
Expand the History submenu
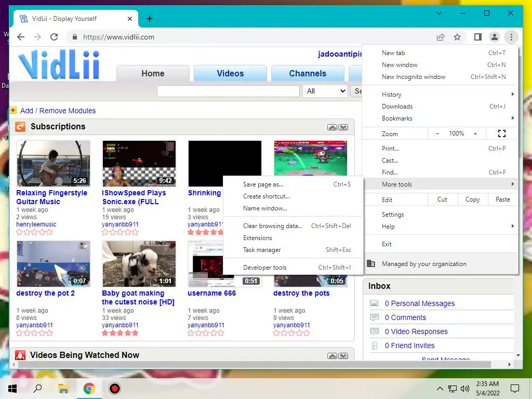coord(440,95)
